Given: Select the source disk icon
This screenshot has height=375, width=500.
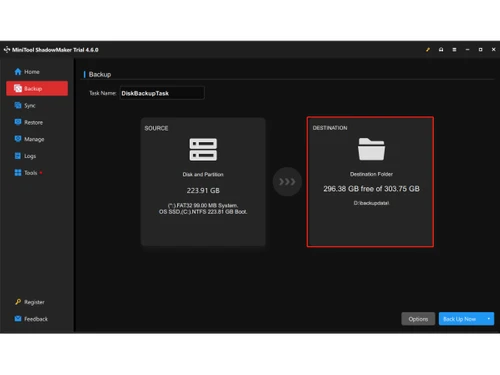Looking at the screenshot, I should pos(203,149).
